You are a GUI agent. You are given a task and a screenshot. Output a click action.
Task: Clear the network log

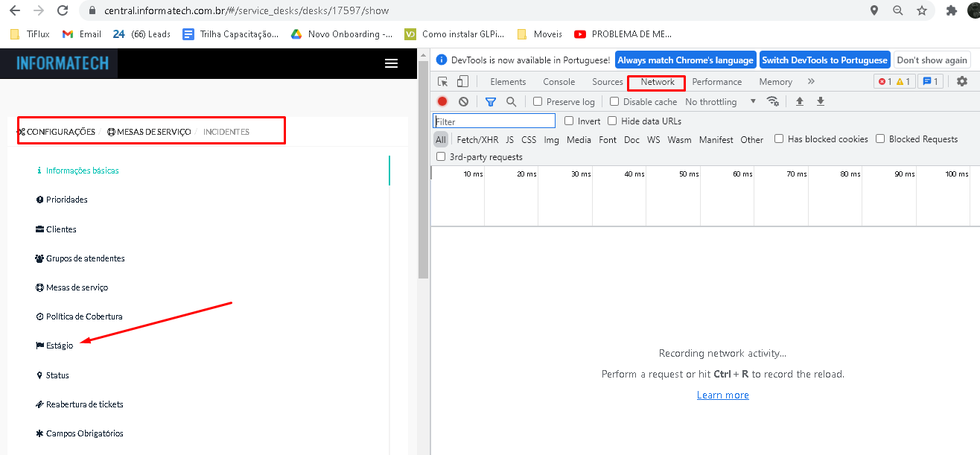point(463,101)
